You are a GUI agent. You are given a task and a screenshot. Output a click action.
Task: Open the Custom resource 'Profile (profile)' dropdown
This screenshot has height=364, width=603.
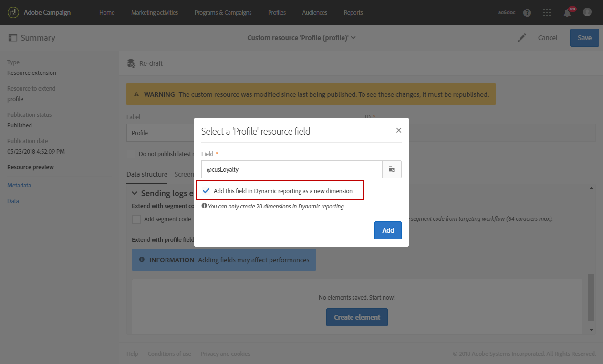coord(301,38)
